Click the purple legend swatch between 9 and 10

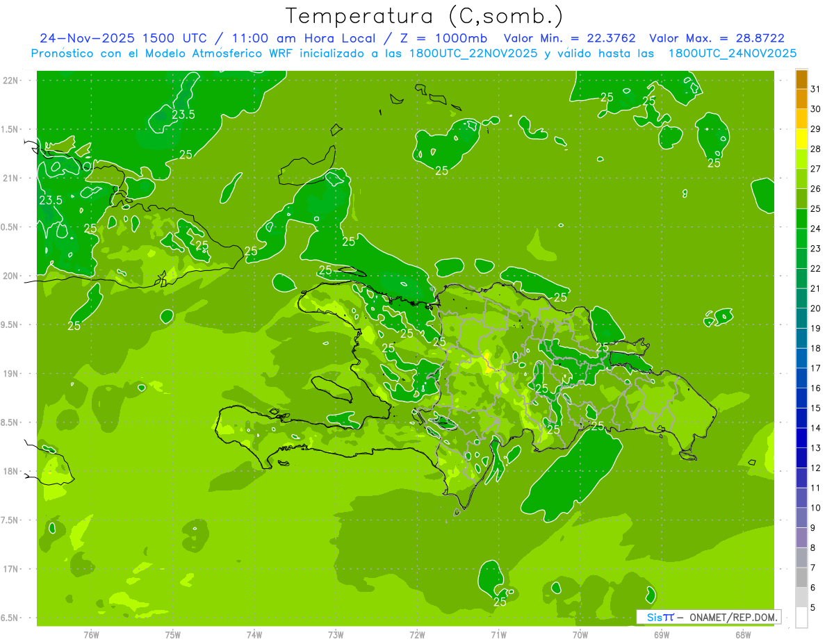point(802,518)
